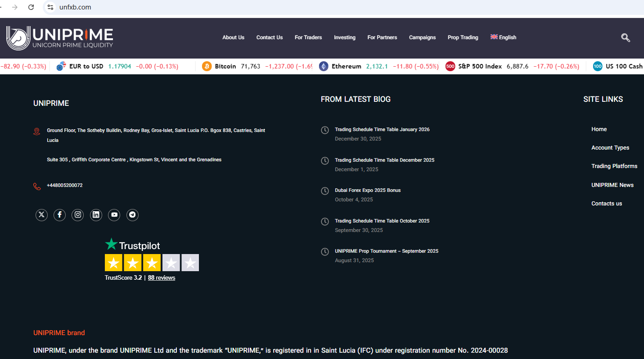Open the Investing menu item

coord(345,37)
